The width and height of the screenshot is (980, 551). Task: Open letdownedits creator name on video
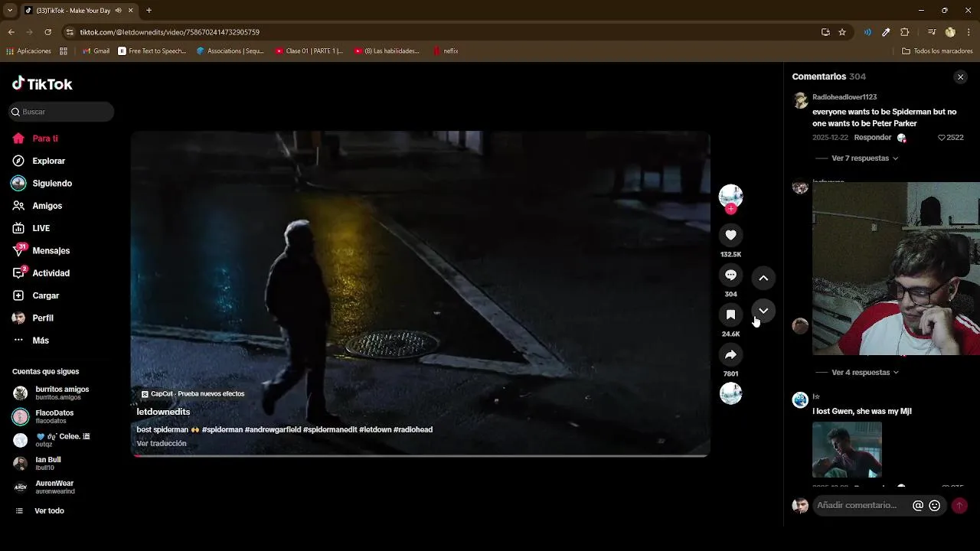coord(163,412)
